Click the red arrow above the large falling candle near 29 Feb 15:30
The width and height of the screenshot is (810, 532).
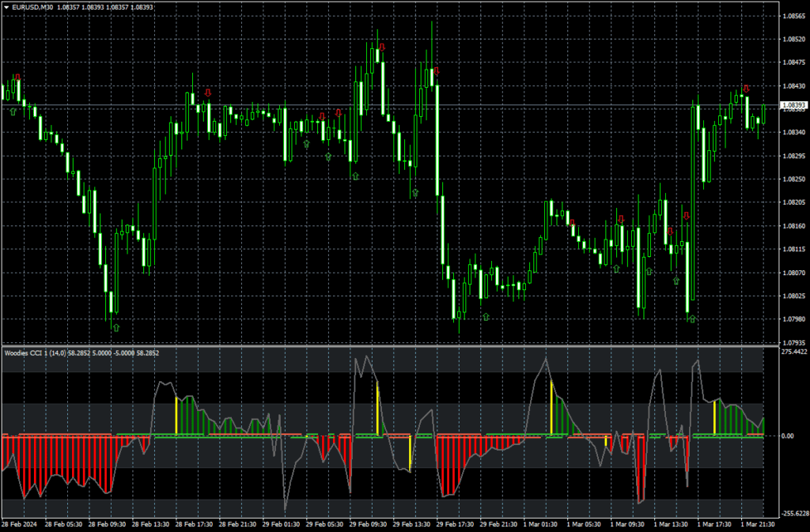pos(436,71)
